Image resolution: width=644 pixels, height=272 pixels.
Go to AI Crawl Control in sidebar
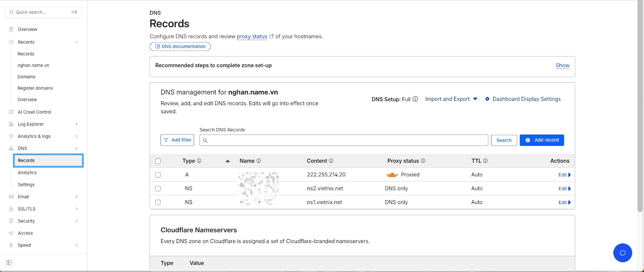34,112
